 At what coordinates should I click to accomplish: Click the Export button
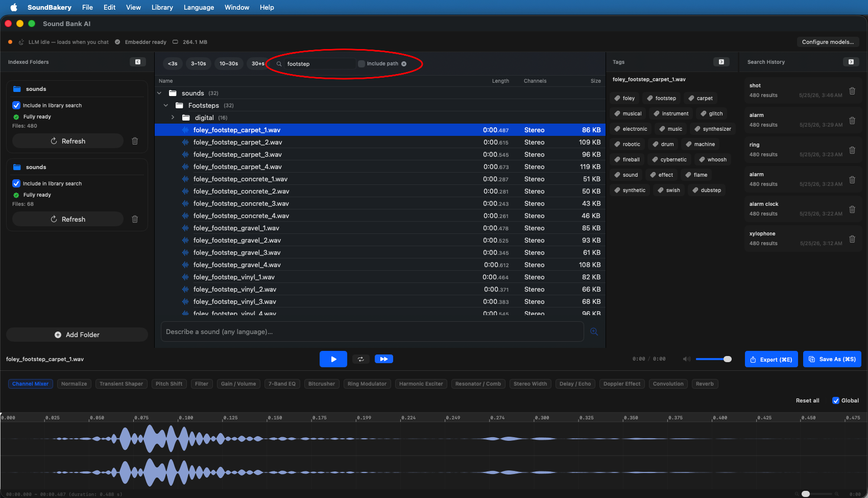(x=771, y=359)
